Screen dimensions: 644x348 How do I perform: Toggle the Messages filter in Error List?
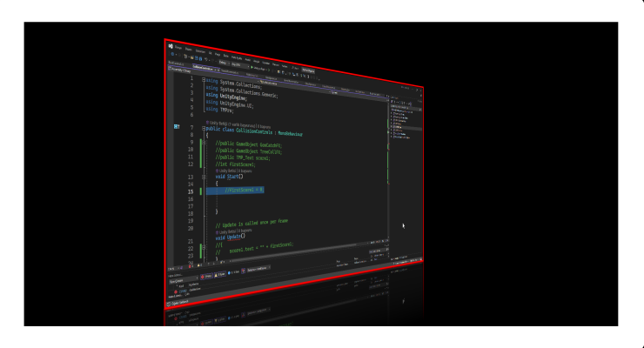coord(234,273)
